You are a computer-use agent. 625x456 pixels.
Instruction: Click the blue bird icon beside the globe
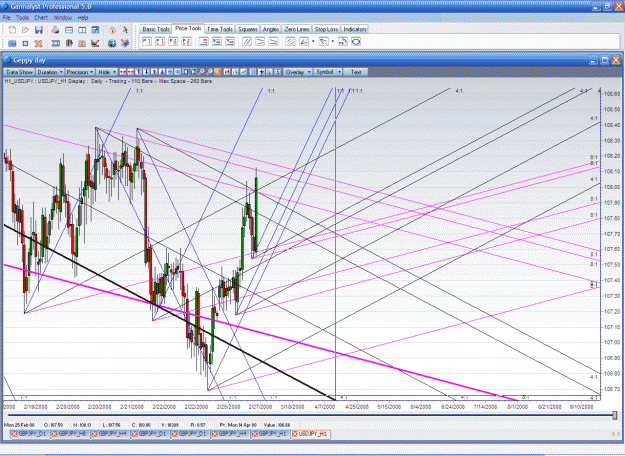point(125,43)
